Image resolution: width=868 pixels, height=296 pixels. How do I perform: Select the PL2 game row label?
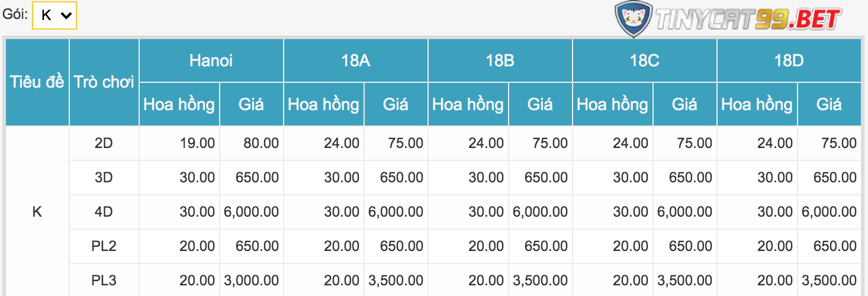[x=104, y=246]
